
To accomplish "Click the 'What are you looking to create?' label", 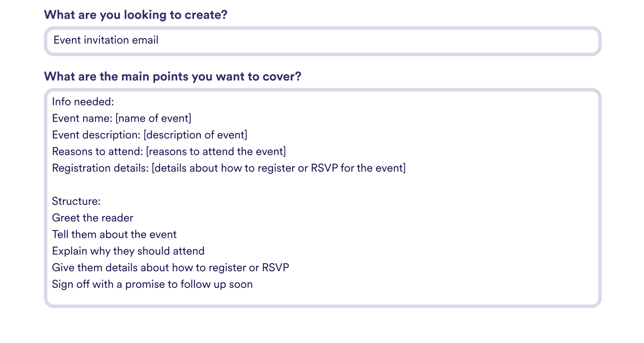I will point(136,15).
